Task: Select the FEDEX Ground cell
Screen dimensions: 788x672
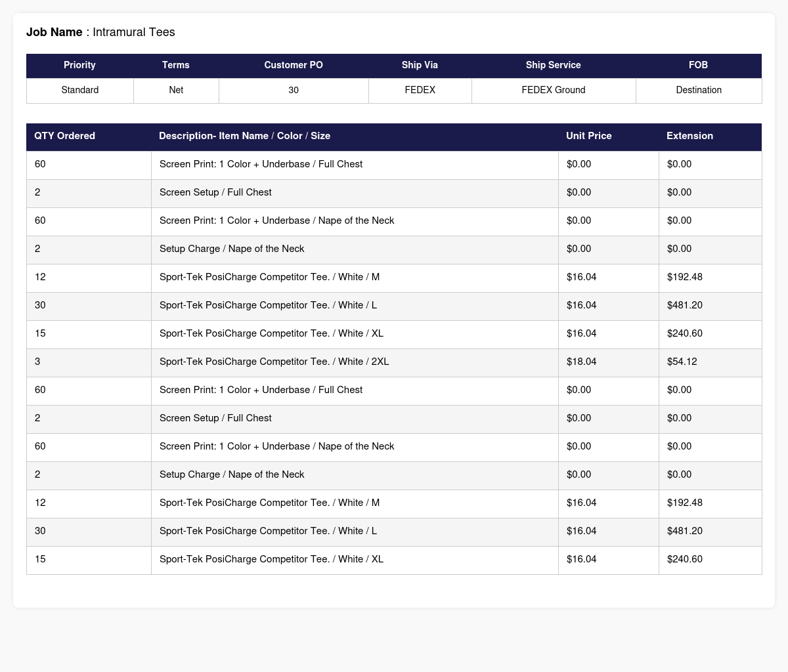Action: [x=554, y=91]
